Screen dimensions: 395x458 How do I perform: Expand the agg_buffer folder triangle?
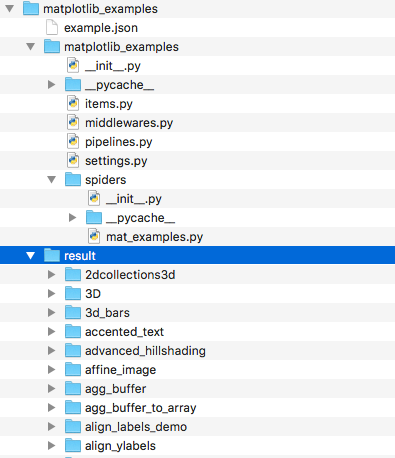coord(51,388)
